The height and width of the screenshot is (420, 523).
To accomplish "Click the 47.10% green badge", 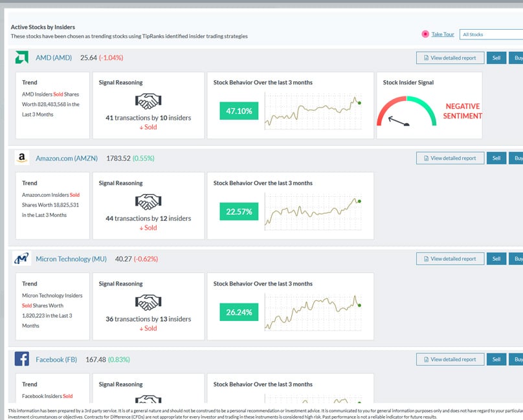I will pyautogui.click(x=239, y=111).
